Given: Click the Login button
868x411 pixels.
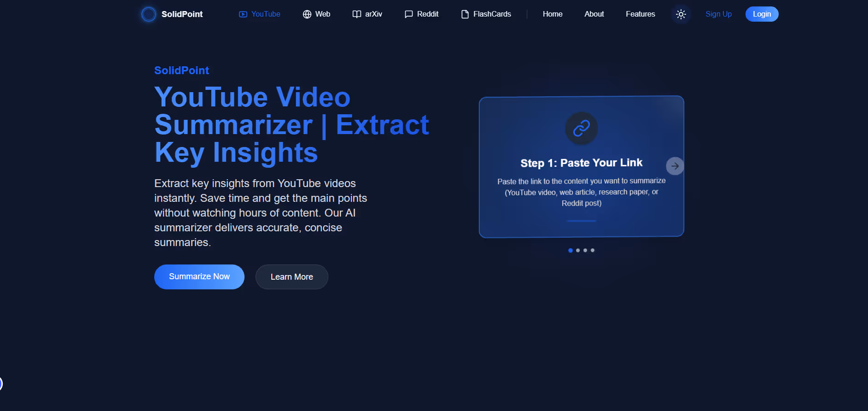Looking at the screenshot, I should [x=762, y=14].
